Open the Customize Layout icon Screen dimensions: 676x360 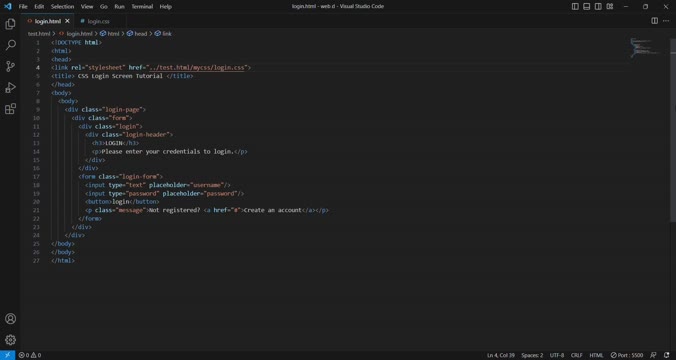[x=610, y=6]
